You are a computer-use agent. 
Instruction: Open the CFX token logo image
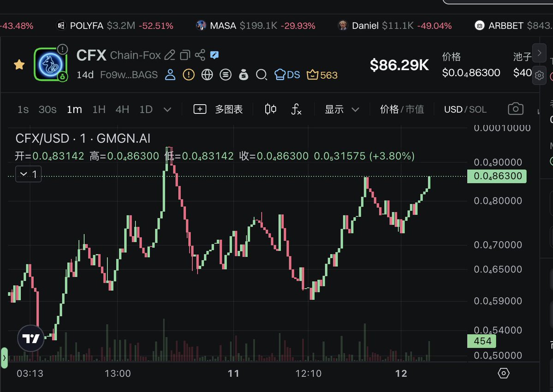(x=50, y=65)
